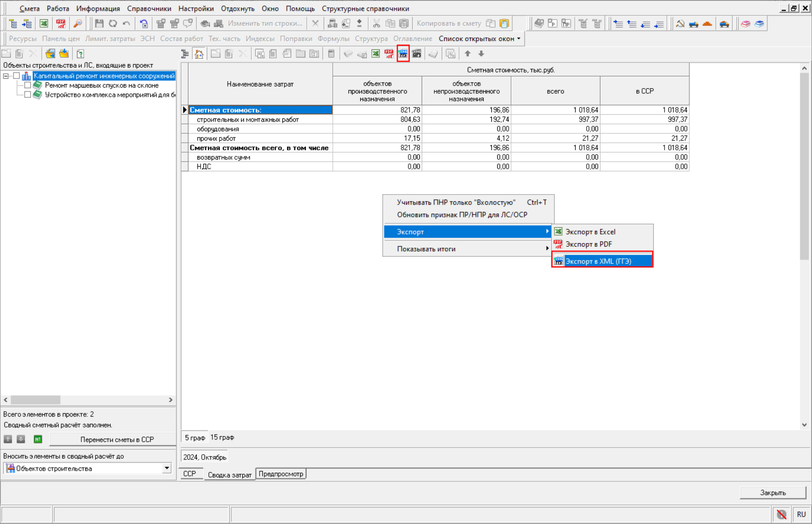Click the save floppy disk icon
The width and height of the screenshot is (812, 524).
[99, 24]
